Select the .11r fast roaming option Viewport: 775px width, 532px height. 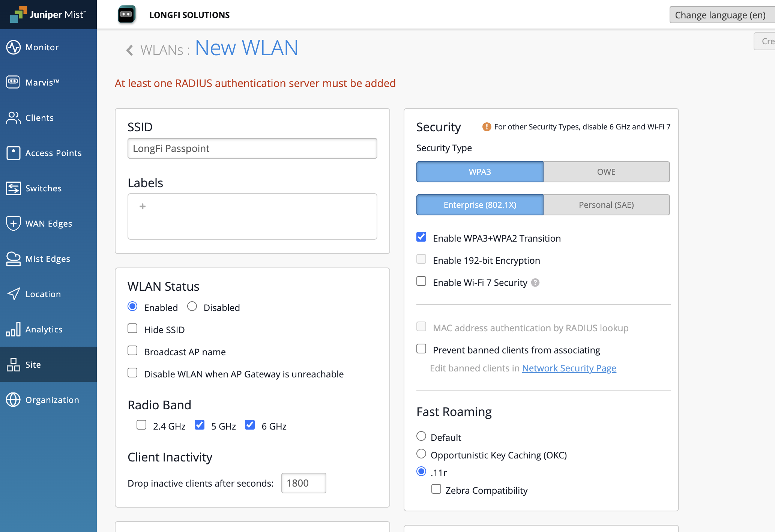[x=421, y=472]
